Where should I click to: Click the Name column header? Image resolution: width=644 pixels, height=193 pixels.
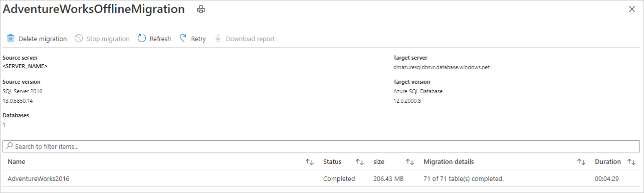click(x=16, y=162)
